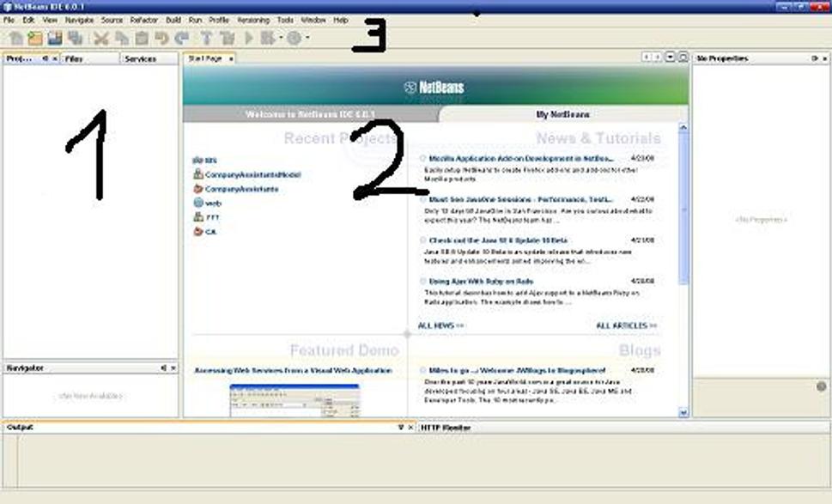Open the Source menu
Image resolution: width=832 pixels, height=504 pixels.
(x=112, y=20)
